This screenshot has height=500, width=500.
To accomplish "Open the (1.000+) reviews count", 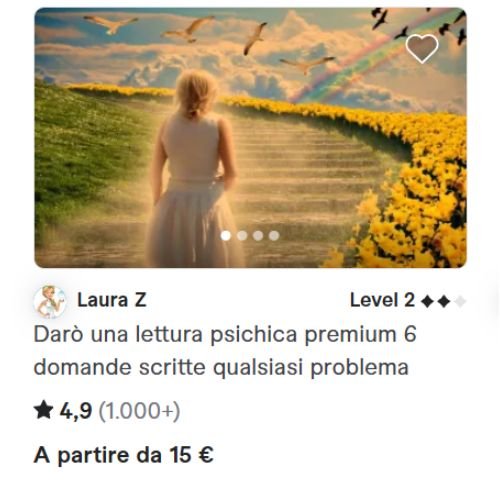I will (139, 411).
